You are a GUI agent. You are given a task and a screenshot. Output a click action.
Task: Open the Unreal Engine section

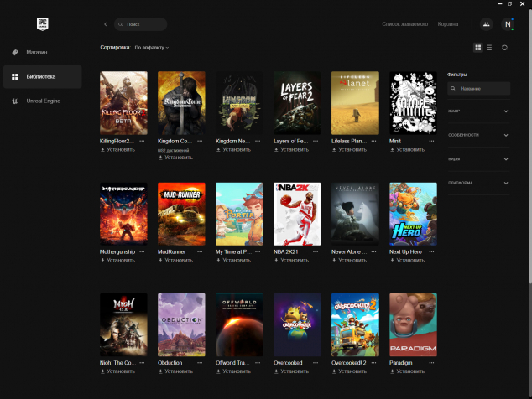click(43, 101)
